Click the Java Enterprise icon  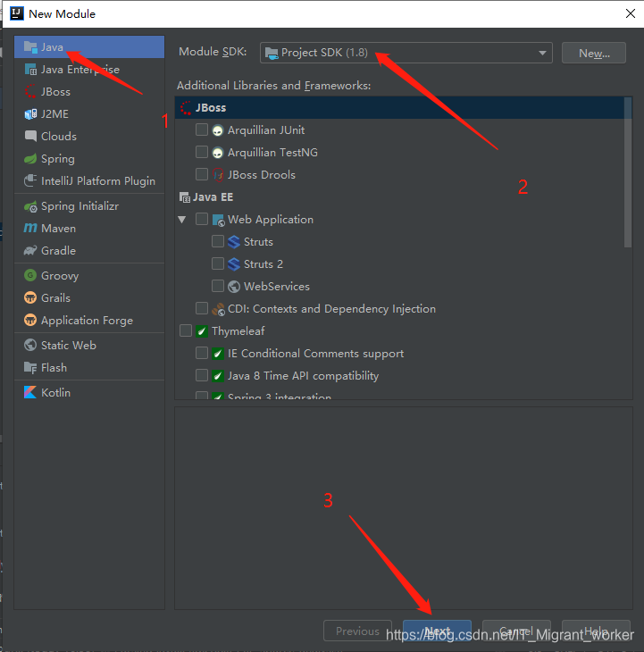[x=30, y=70]
